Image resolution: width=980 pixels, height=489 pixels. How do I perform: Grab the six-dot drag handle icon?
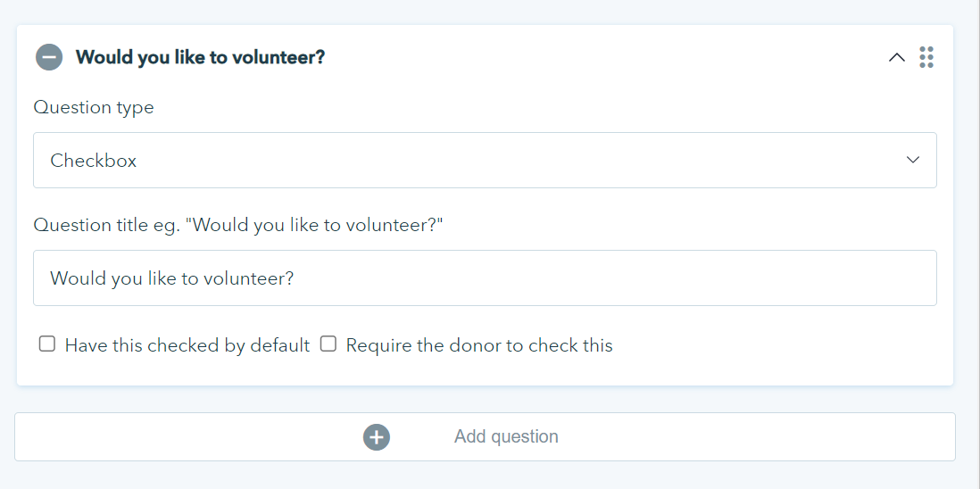[x=926, y=57]
